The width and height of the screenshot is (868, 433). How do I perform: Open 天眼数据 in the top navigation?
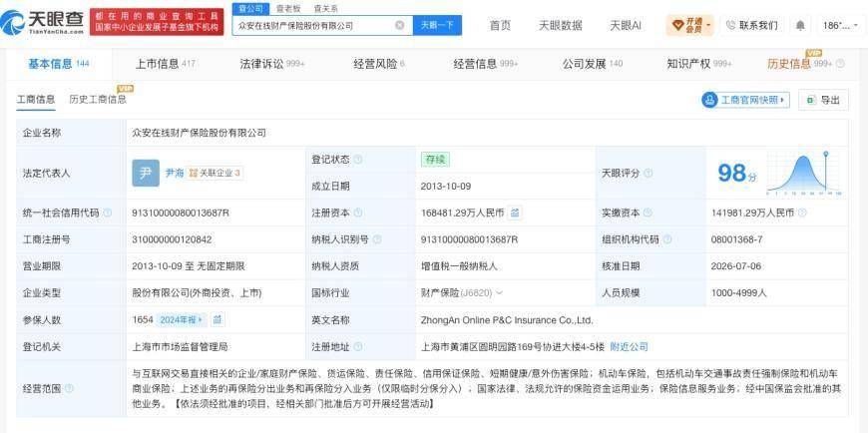pos(561,26)
